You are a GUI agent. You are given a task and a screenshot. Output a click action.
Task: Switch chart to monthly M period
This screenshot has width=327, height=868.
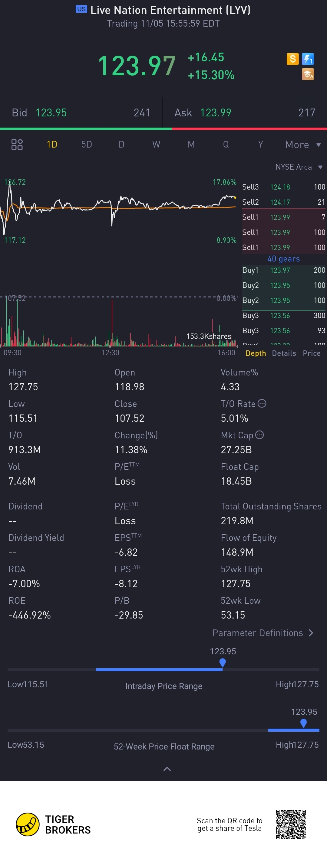pos(191,145)
